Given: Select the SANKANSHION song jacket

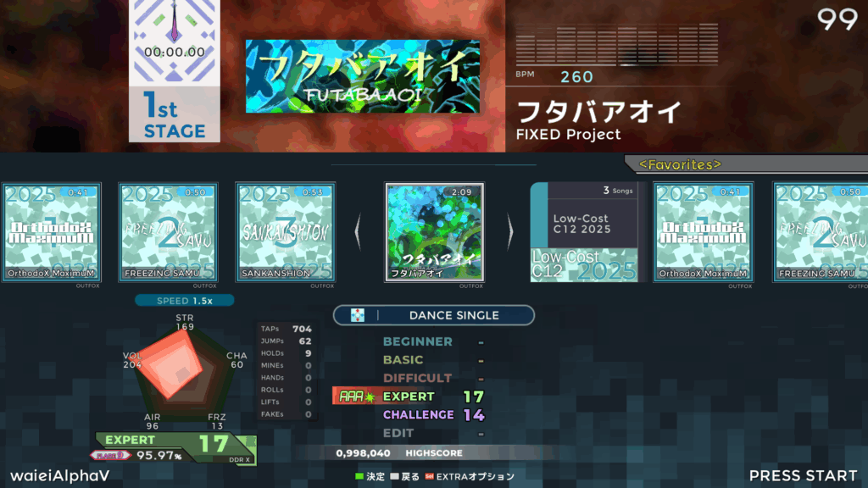Looking at the screenshot, I should [285, 232].
